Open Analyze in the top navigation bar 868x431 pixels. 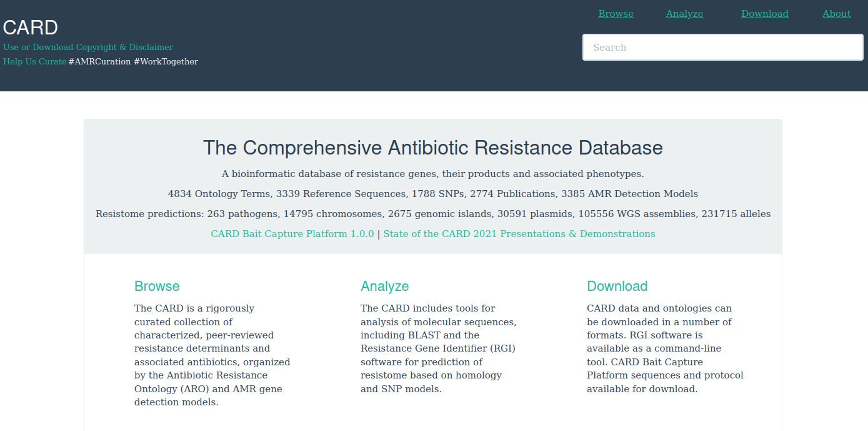(684, 14)
